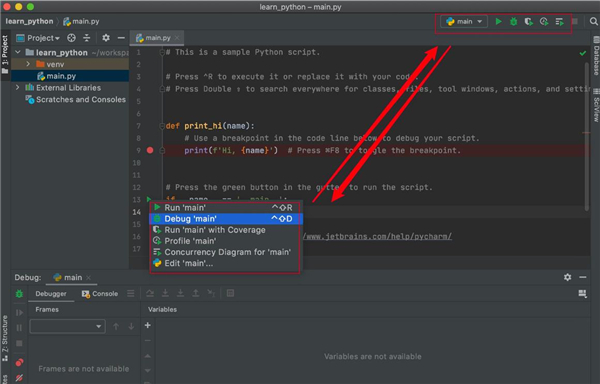
Task: Collapse the learn_python root folder
Action: coord(18,52)
